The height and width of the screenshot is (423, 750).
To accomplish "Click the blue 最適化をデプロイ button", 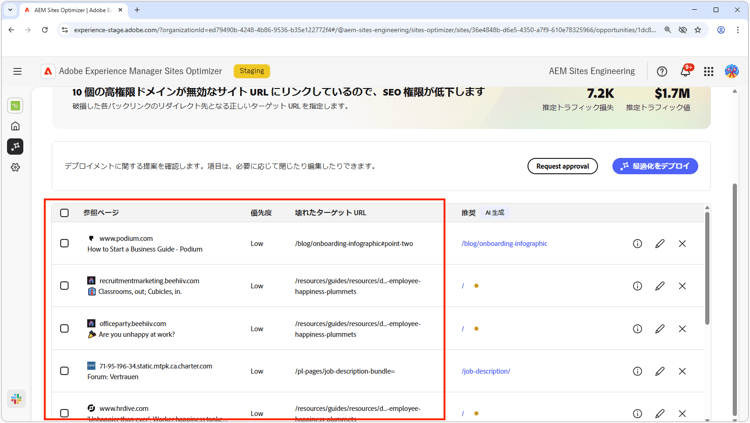I will [x=655, y=167].
